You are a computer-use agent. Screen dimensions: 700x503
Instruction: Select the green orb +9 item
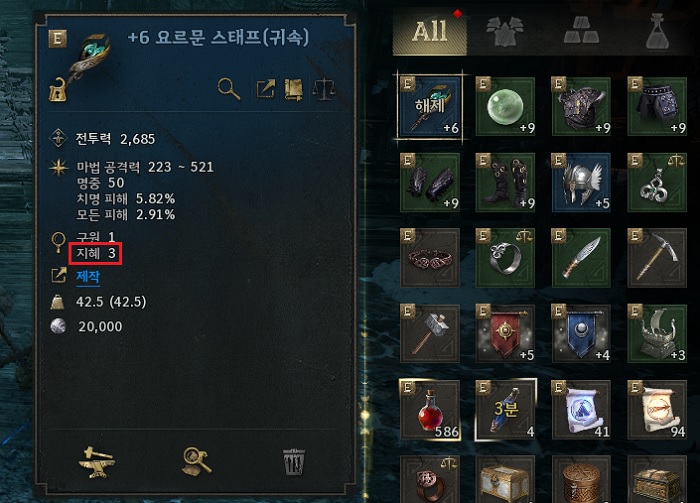505,106
